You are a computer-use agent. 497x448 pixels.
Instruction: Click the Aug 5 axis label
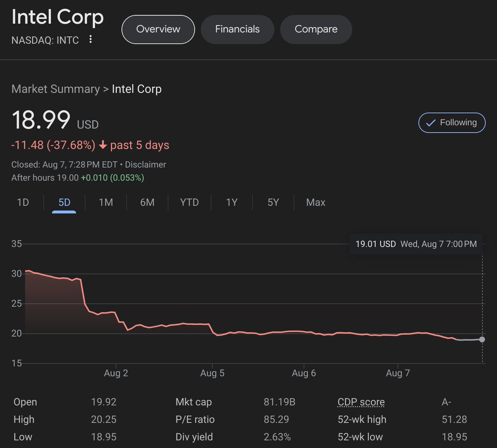pos(212,373)
